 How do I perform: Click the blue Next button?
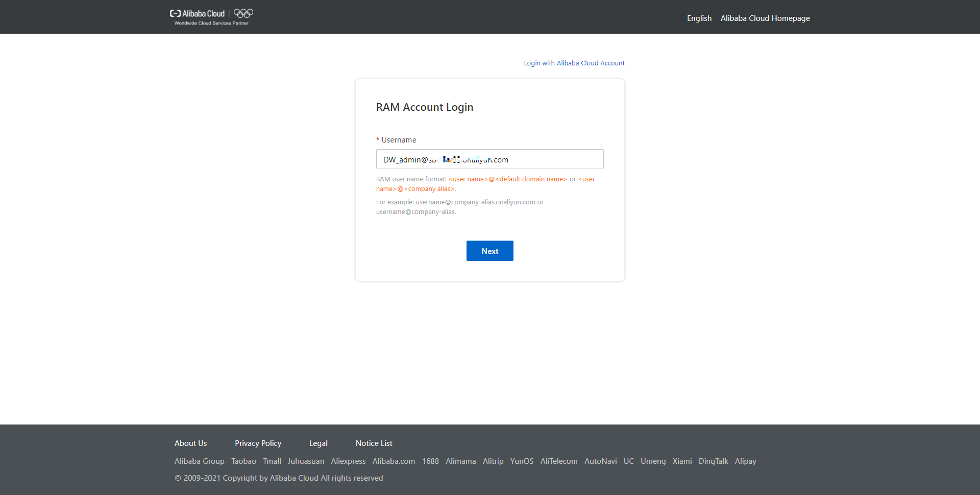pos(490,251)
